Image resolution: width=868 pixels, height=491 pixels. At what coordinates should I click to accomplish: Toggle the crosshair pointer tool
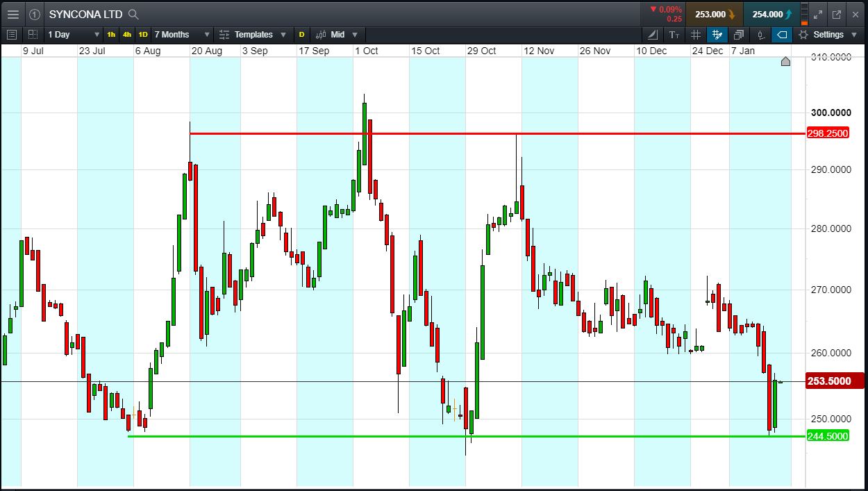[717, 34]
